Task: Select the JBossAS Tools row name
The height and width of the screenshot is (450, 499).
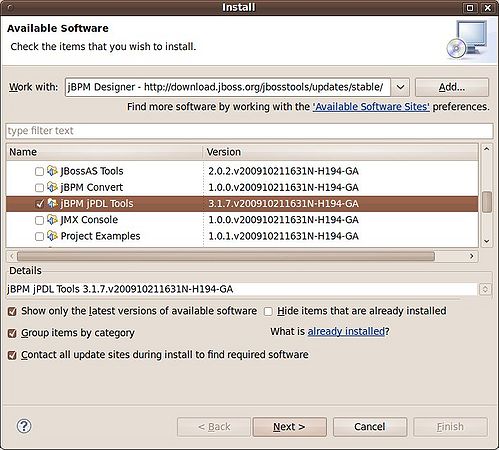Action: pyautogui.click(x=92, y=171)
